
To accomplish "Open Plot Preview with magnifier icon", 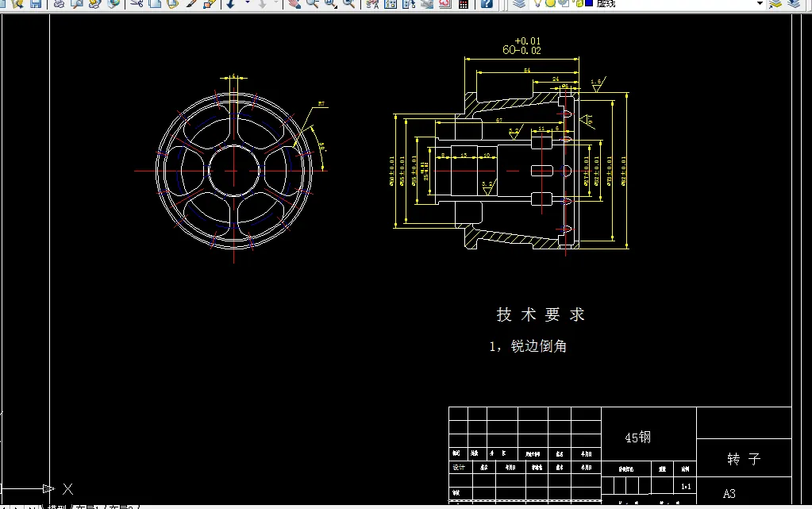I will [x=77, y=4].
